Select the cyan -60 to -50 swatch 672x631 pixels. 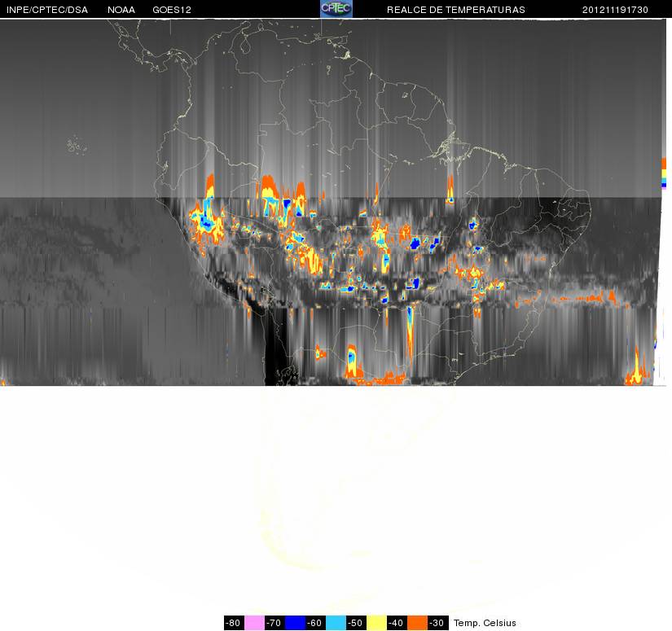336,623
